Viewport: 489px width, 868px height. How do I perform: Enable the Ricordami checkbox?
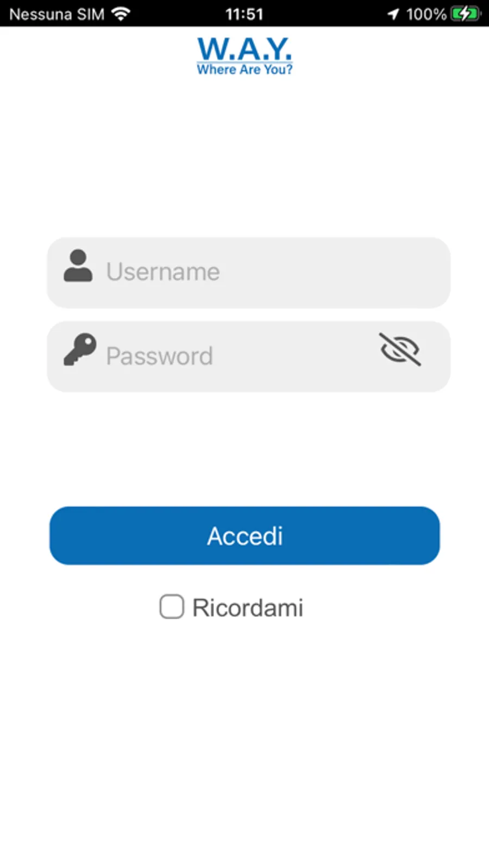(172, 607)
